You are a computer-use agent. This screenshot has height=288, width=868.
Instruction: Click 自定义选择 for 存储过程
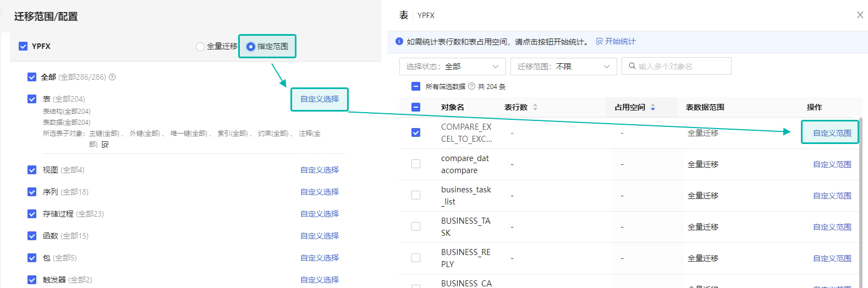[320, 214]
